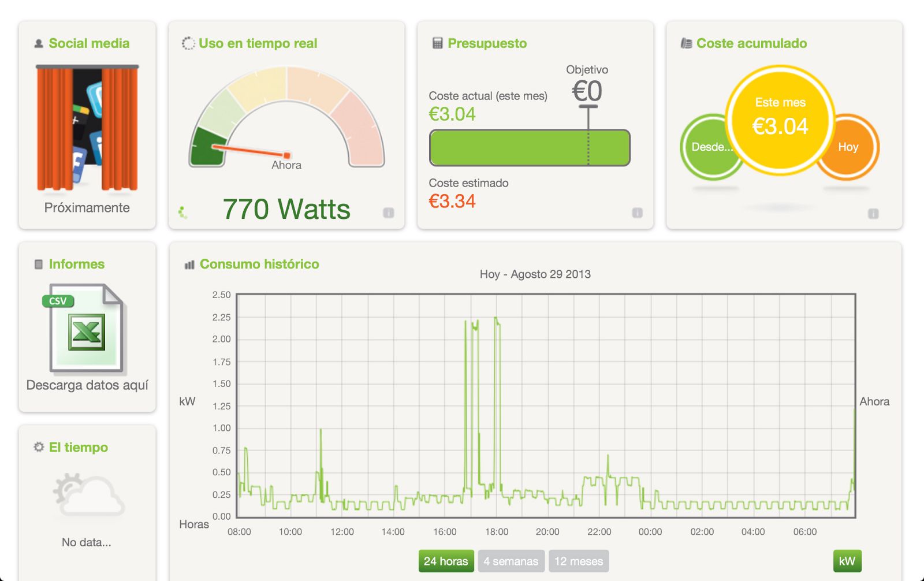Screen dimensions: 924x581
Task: Switch to the 4 semanas view
Action: (511, 561)
